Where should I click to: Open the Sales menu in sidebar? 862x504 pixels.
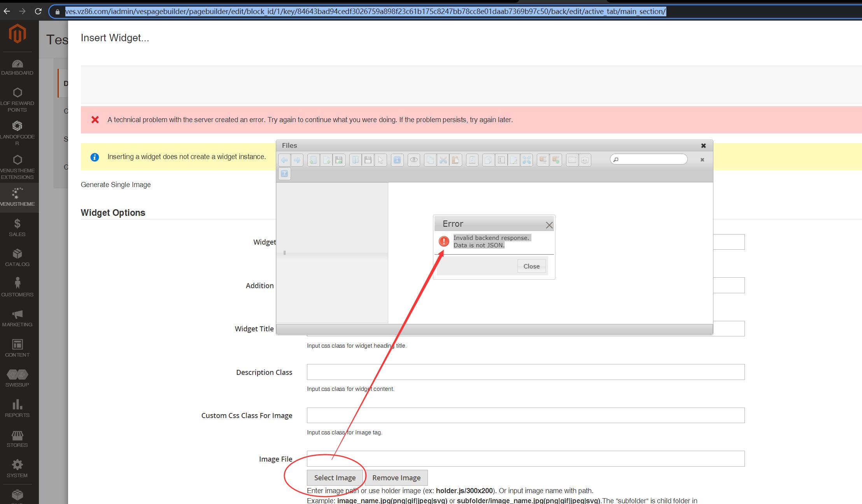[x=17, y=227]
